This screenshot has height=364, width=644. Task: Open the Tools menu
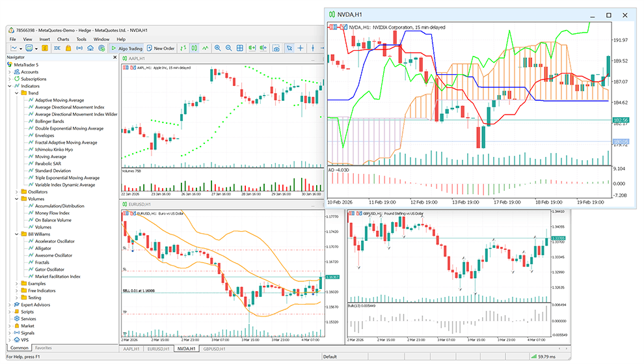81,39
